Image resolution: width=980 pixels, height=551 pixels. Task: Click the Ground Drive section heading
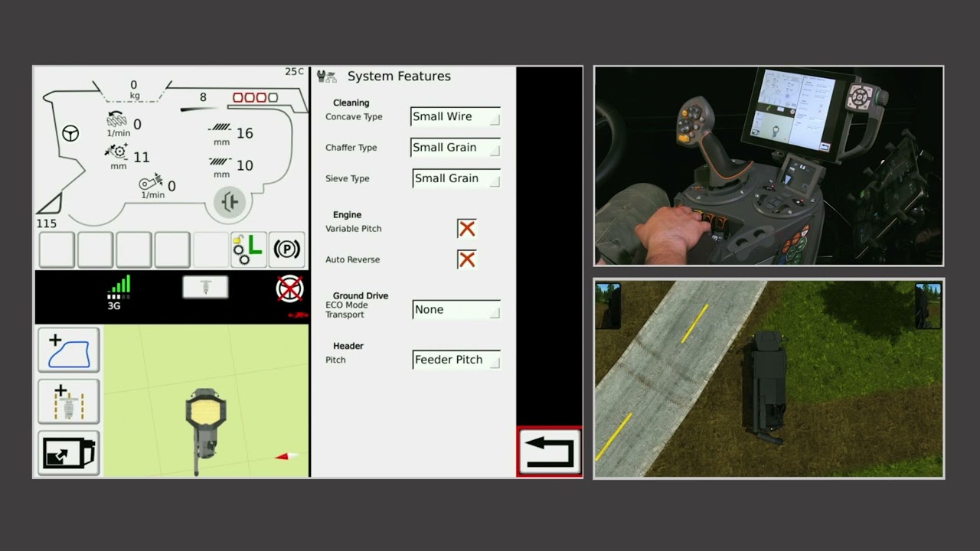(x=361, y=295)
